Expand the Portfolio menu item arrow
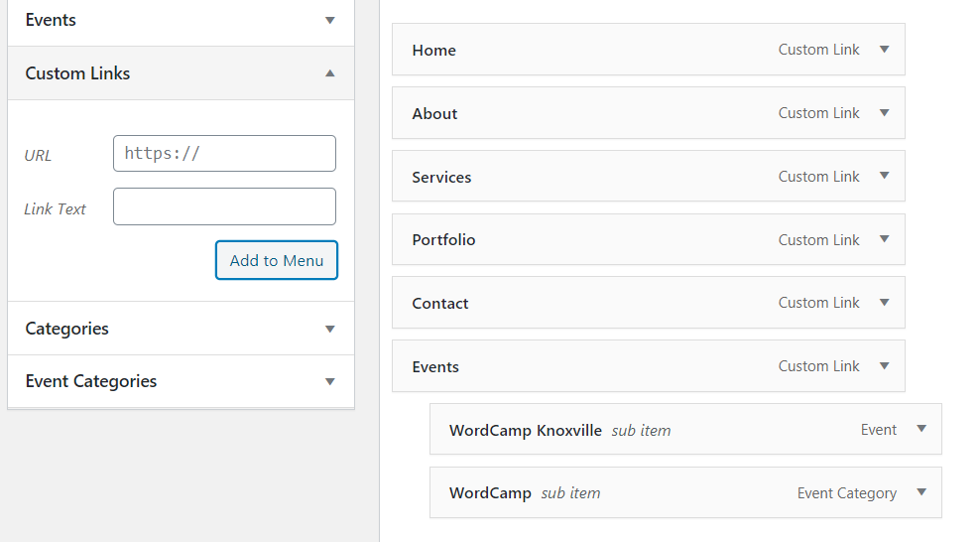The image size is (980, 542). pos(884,240)
